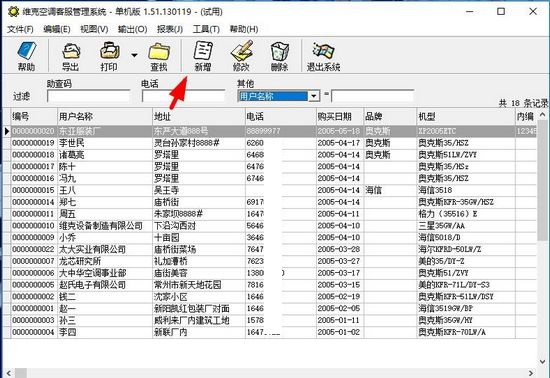Click the 打印 printer icon
550x378 pixels.
coord(110,51)
